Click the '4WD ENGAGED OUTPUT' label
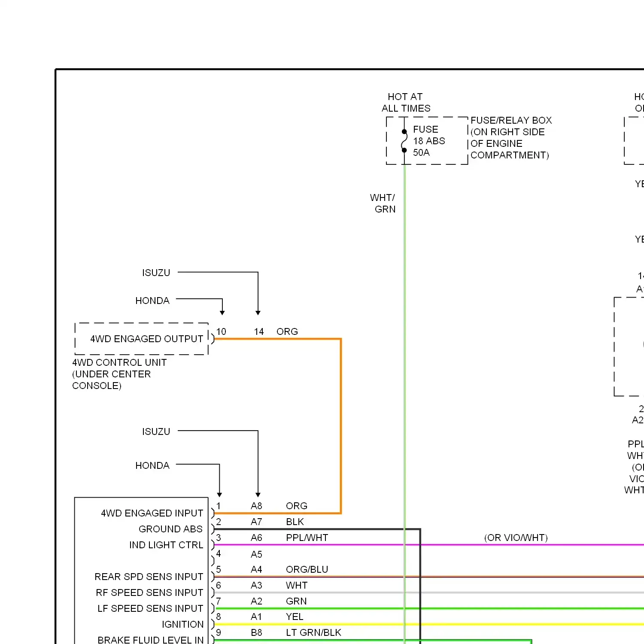The width and height of the screenshot is (644, 644). [146, 339]
